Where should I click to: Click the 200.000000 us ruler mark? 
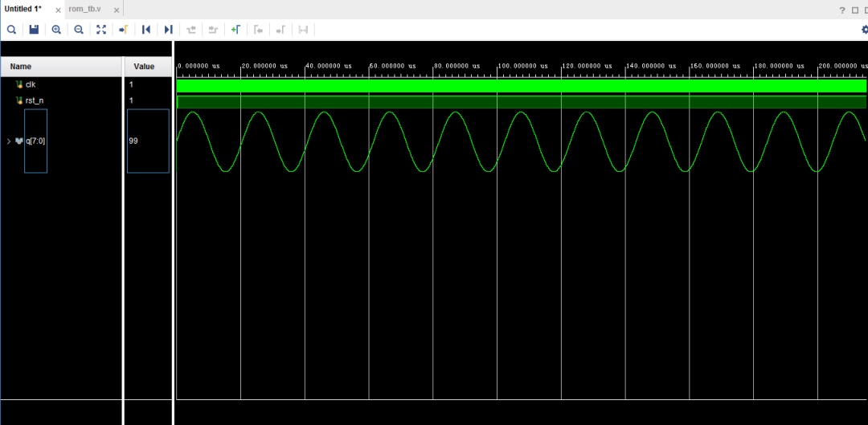[x=844, y=66]
